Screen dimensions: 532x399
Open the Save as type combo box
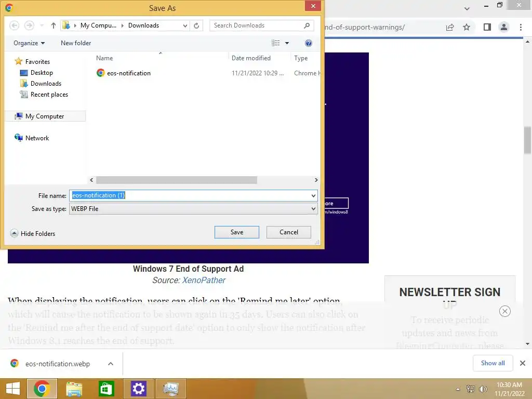(193, 209)
